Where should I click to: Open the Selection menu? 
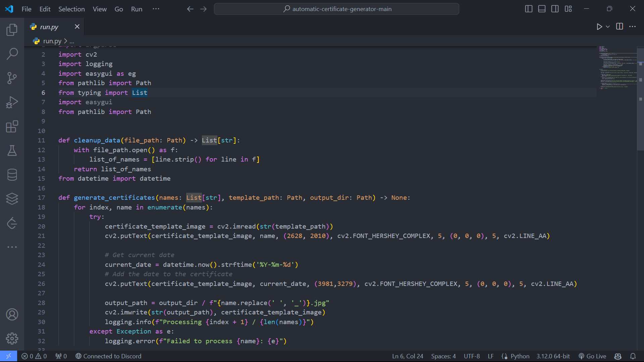click(x=71, y=9)
